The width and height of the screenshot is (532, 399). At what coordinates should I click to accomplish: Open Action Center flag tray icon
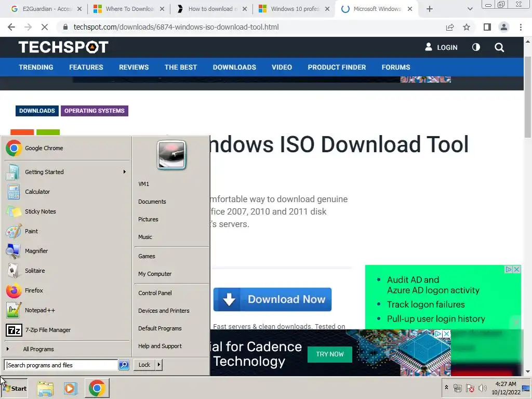point(470,388)
